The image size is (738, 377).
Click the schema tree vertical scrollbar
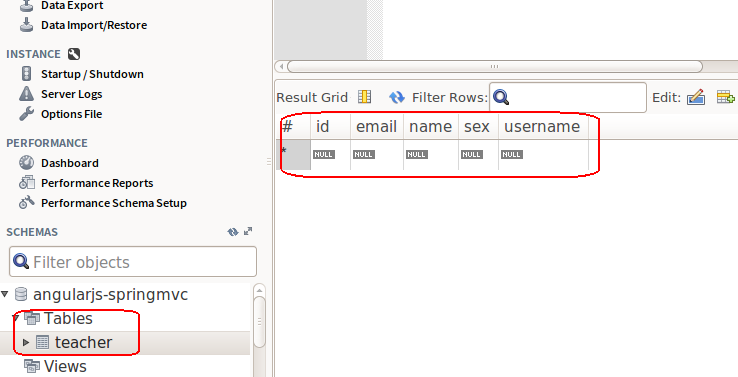point(259,322)
